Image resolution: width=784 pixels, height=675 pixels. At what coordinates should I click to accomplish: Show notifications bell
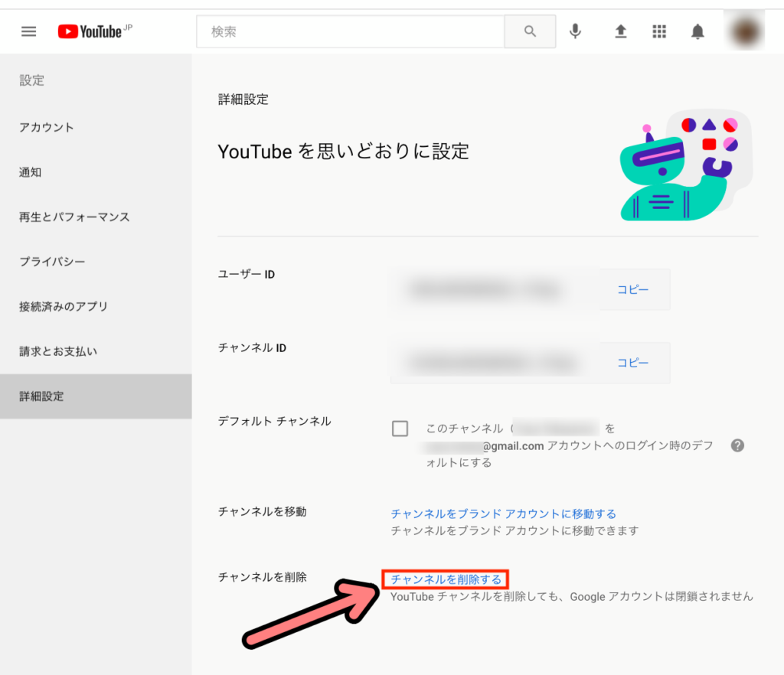point(697,31)
